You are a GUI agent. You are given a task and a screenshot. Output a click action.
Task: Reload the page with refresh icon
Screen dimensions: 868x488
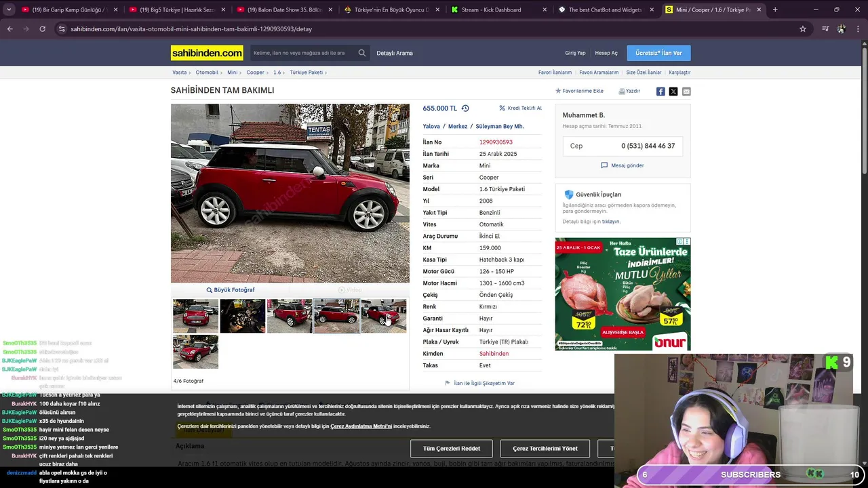pos(42,29)
